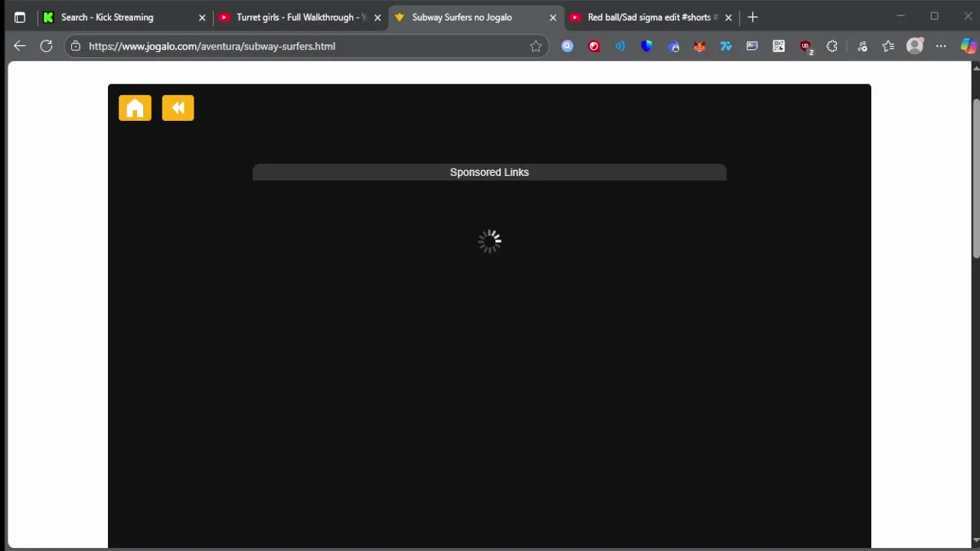Close the Turret girls tab
980x551 pixels.
point(377,17)
